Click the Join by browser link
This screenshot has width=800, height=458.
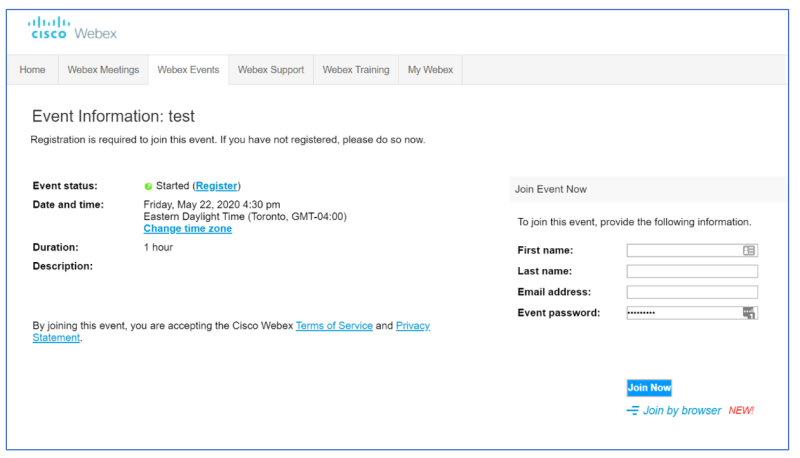point(682,411)
